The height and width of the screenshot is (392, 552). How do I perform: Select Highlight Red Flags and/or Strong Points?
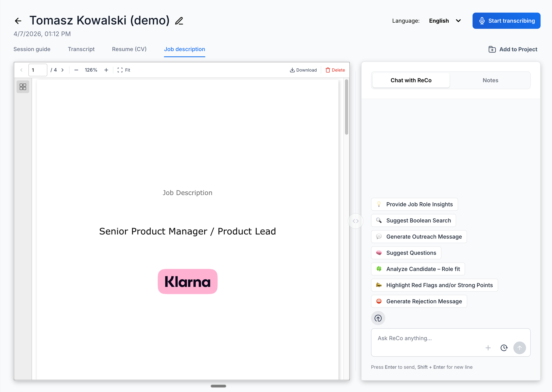[434, 285]
